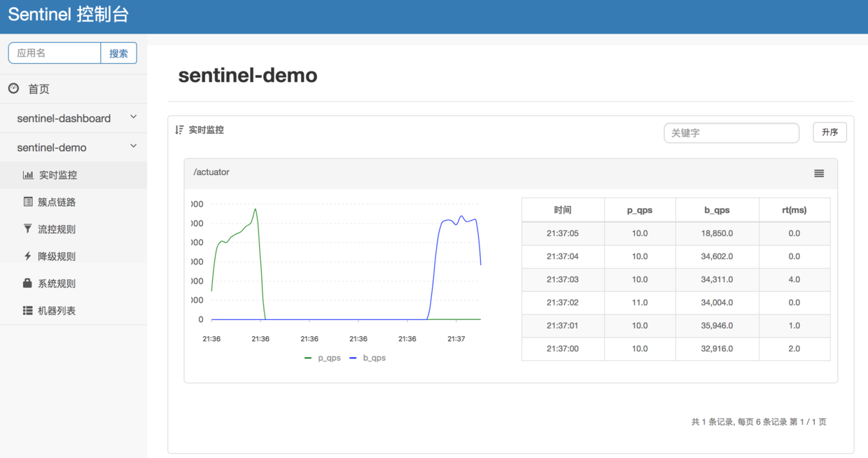Image resolution: width=868 pixels, height=458 pixels.
Task: Click the 21:37:03 time cell
Action: 563,279
